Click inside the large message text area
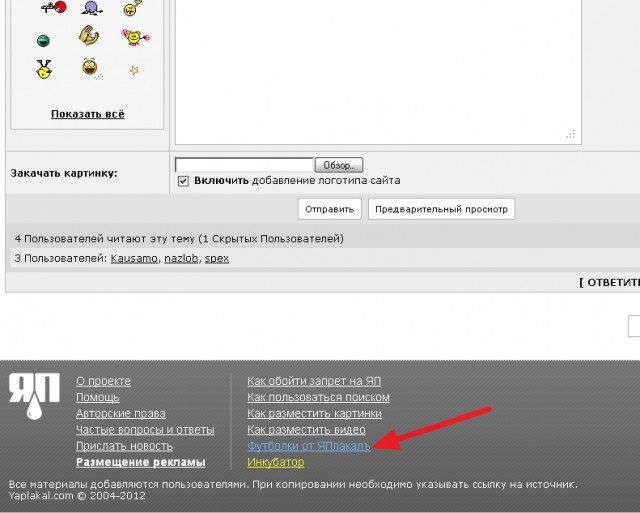The image size is (640, 513). (x=378, y=72)
